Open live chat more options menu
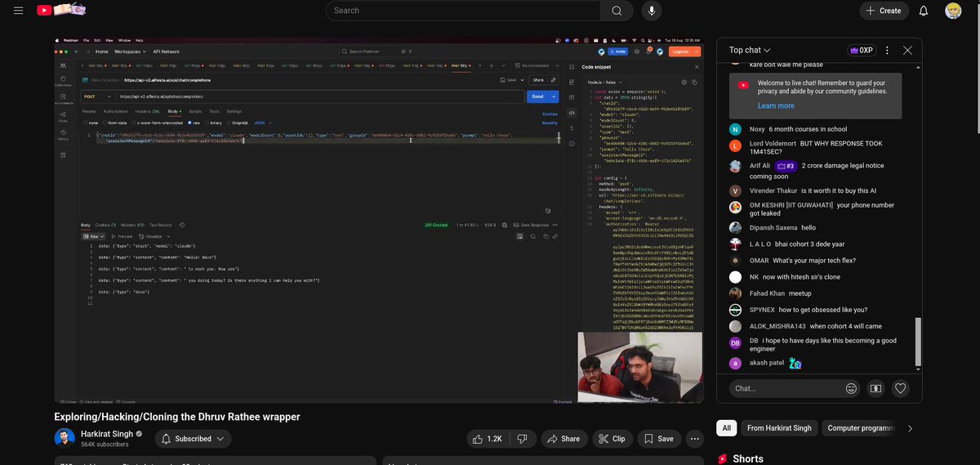 click(887, 50)
